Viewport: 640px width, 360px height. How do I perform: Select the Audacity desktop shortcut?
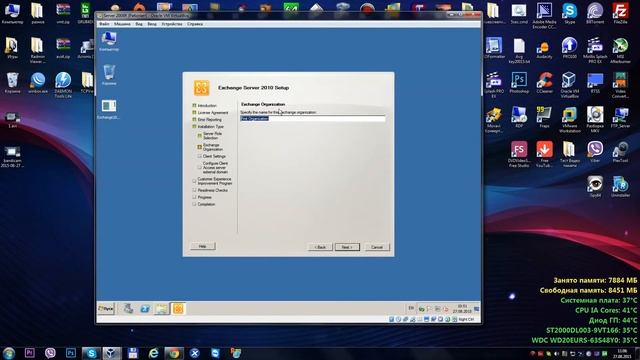tap(544, 49)
